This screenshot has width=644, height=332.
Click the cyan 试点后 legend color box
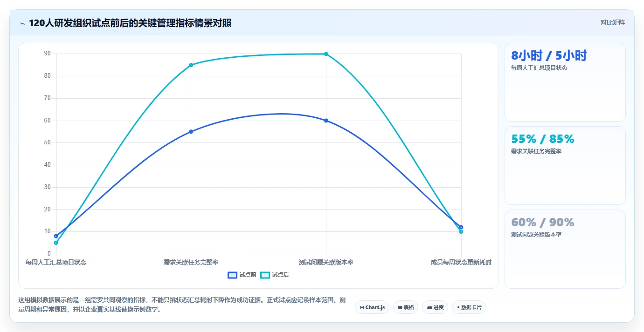pyautogui.click(x=265, y=275)
